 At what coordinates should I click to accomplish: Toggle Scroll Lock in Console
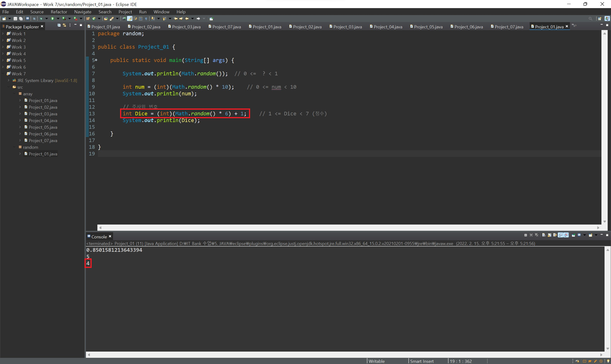coord(549,235)
